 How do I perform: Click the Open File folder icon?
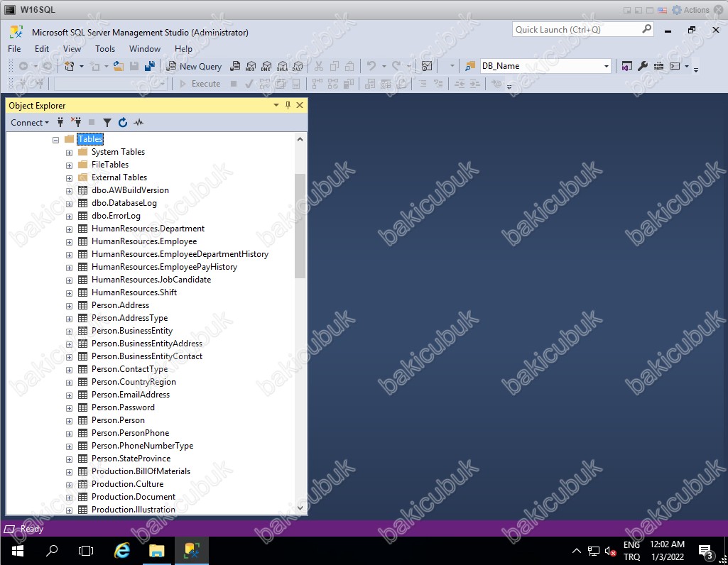coord(119,66)
